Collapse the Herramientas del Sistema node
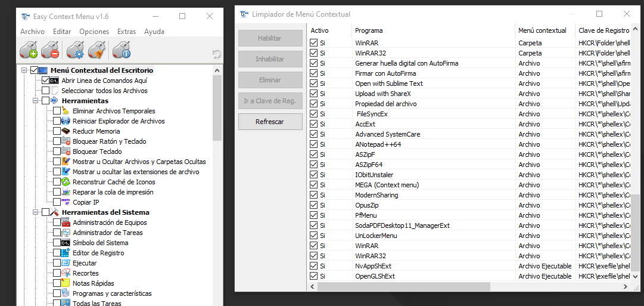The height and width of the screenshot is (306, 644). coord(36,212)
